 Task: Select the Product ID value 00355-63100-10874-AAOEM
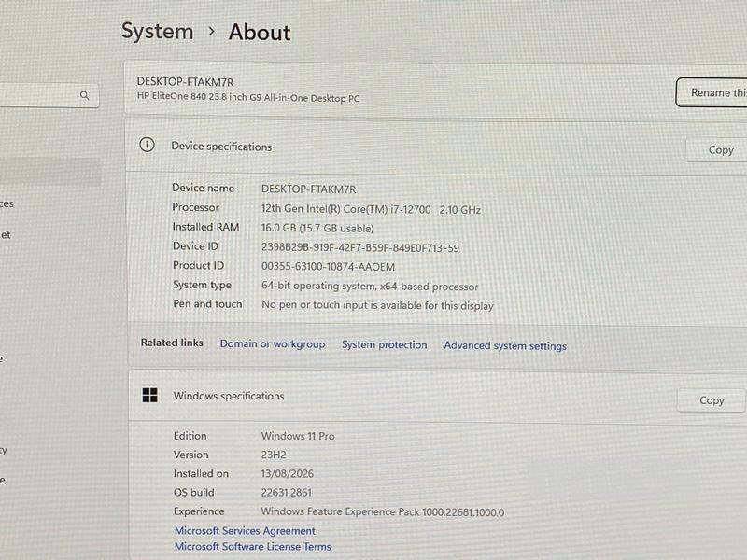coord(328,267)
